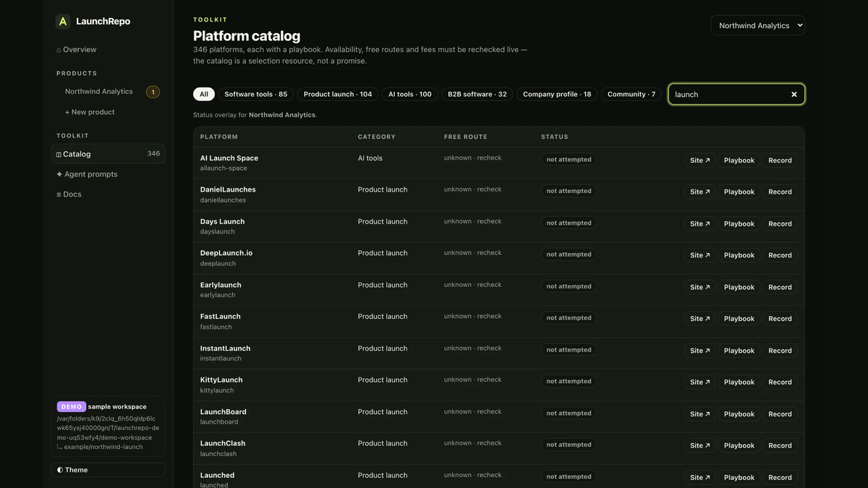Open Playbook for LaunchBoard

[739, 414]
